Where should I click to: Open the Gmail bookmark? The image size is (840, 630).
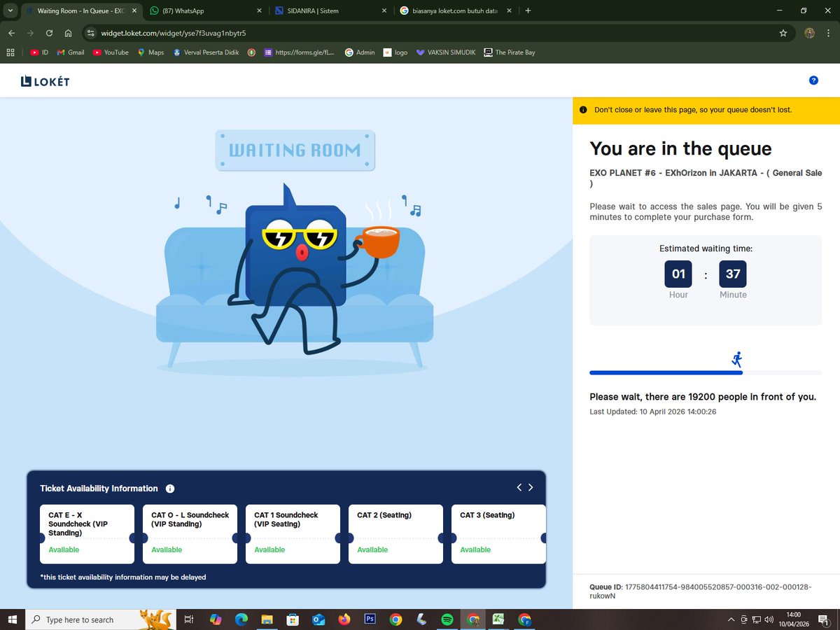click(x=70, y=52)
